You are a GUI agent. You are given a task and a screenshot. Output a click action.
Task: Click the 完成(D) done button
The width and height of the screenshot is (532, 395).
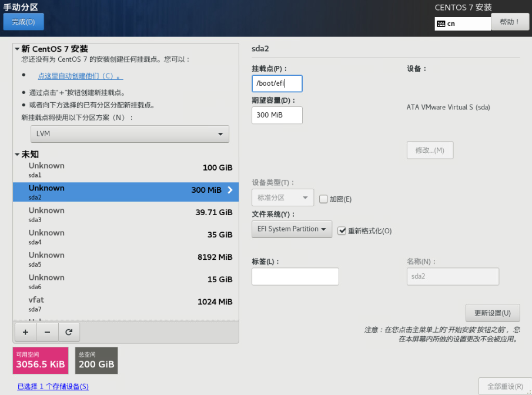pos(24,22)
